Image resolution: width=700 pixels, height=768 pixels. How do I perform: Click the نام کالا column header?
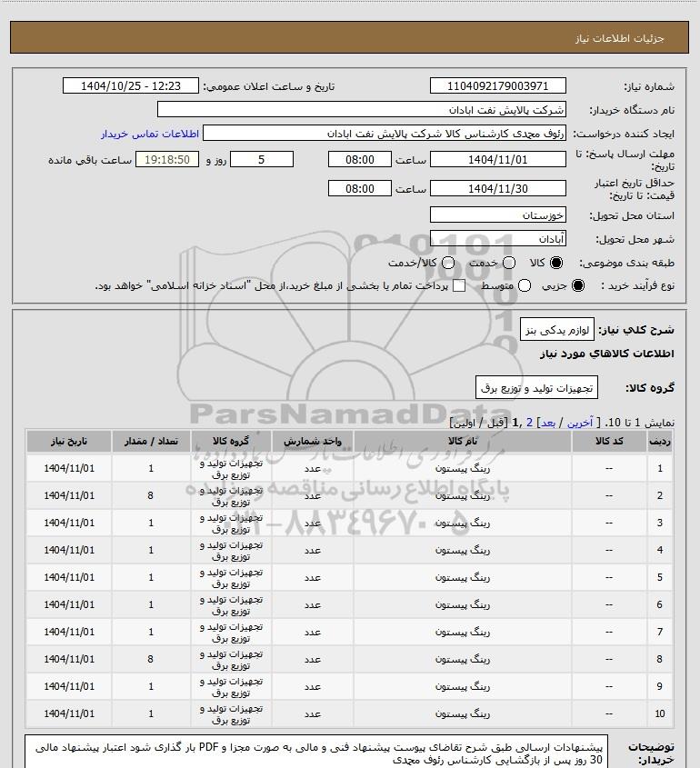463,442
